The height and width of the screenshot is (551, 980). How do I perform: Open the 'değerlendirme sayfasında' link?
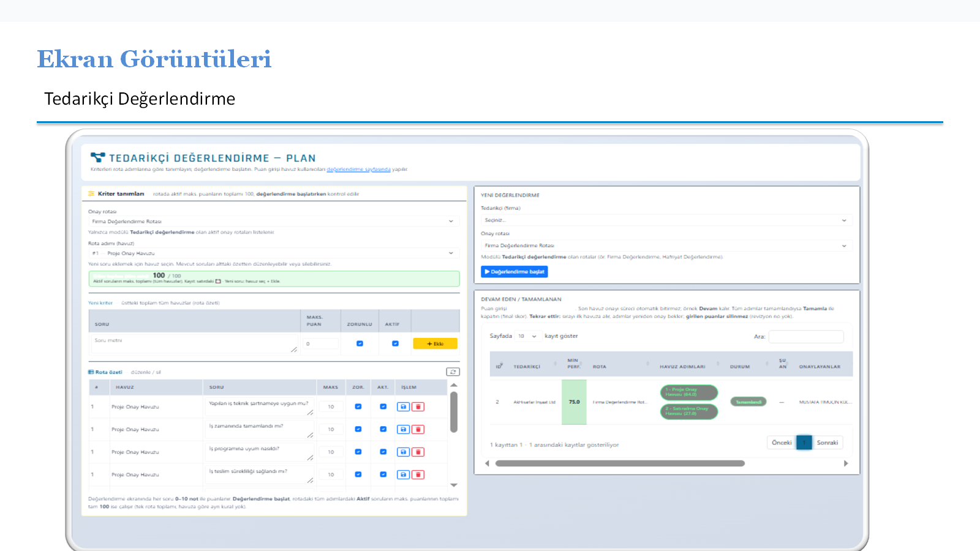(358, 169)
